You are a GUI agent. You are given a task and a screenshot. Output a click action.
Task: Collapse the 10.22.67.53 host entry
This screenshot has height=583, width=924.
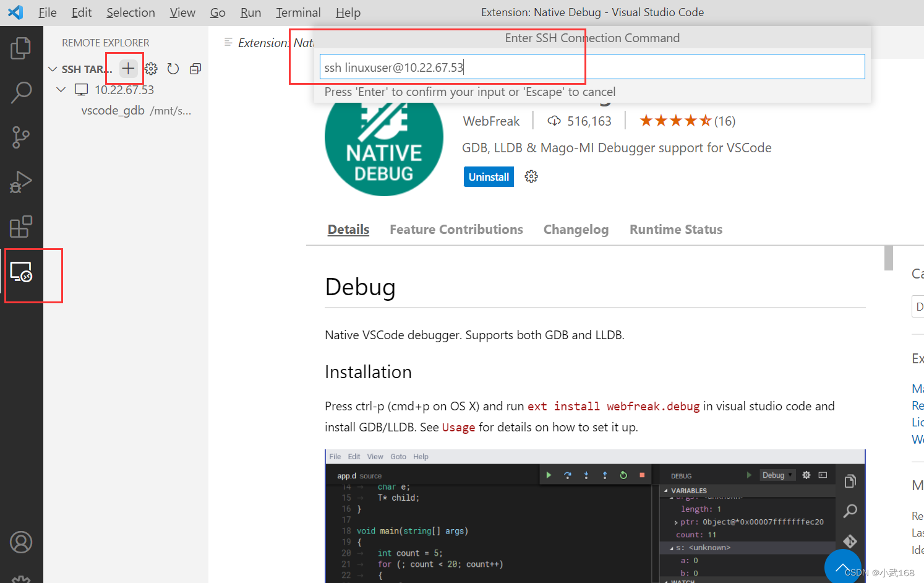click(61, 89)
